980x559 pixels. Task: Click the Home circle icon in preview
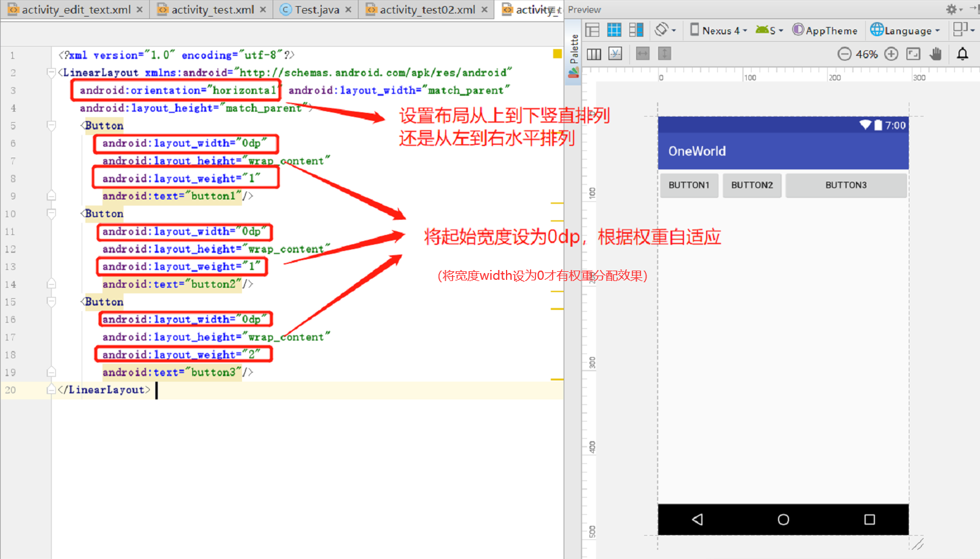pyautogui.click(x=784, y=520)
